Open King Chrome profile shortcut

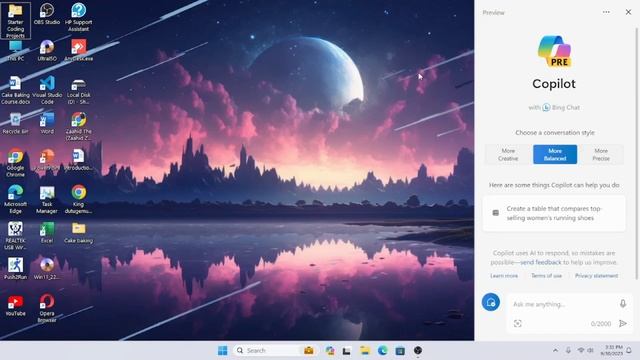click(x=78, y=199)
